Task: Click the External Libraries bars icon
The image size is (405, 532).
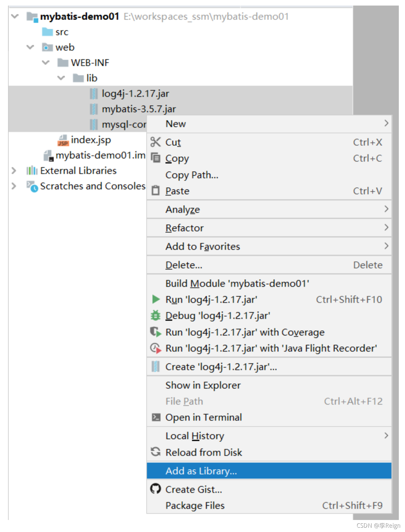Action: click(x=32, y=171)
